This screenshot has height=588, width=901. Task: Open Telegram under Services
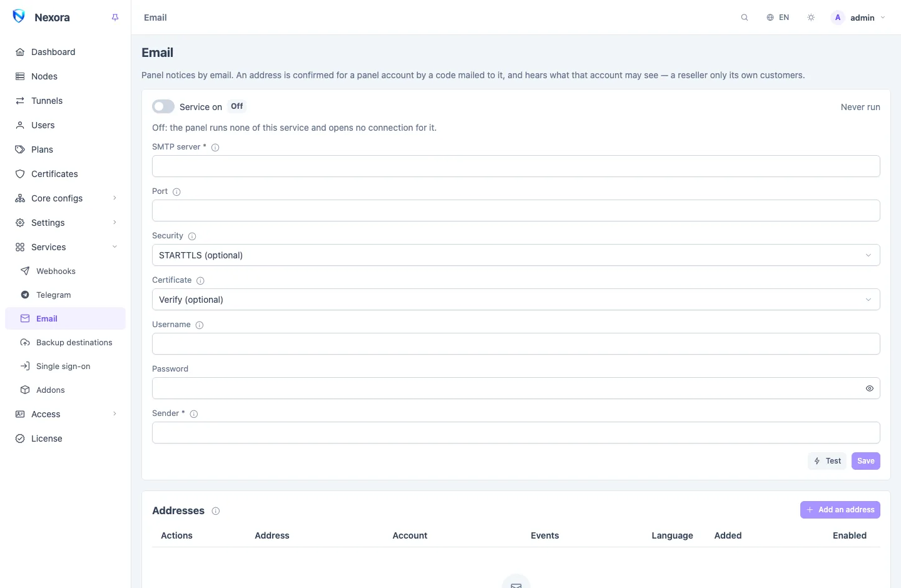point(66,295)
